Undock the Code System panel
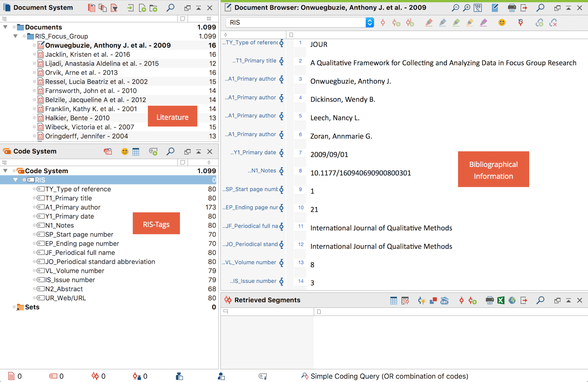This screenshot has width=588, height=382. (187, 152)
